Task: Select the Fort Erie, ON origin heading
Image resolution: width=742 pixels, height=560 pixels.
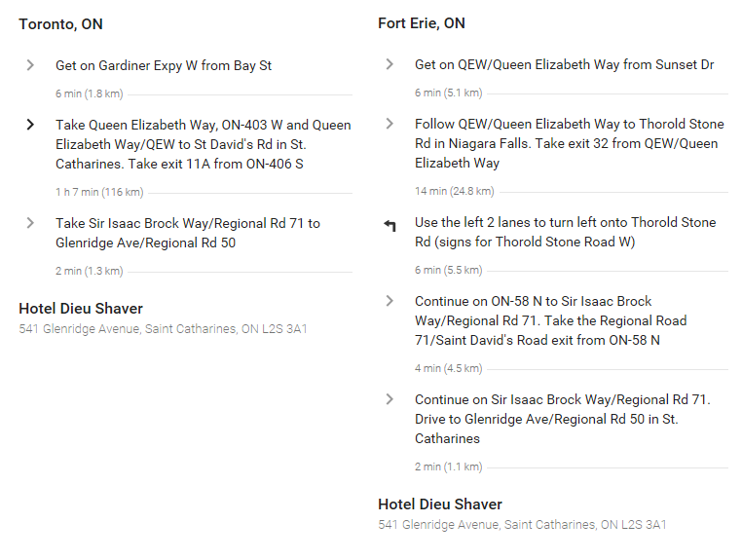Action: pyautogui.click(x=422, y=23)
